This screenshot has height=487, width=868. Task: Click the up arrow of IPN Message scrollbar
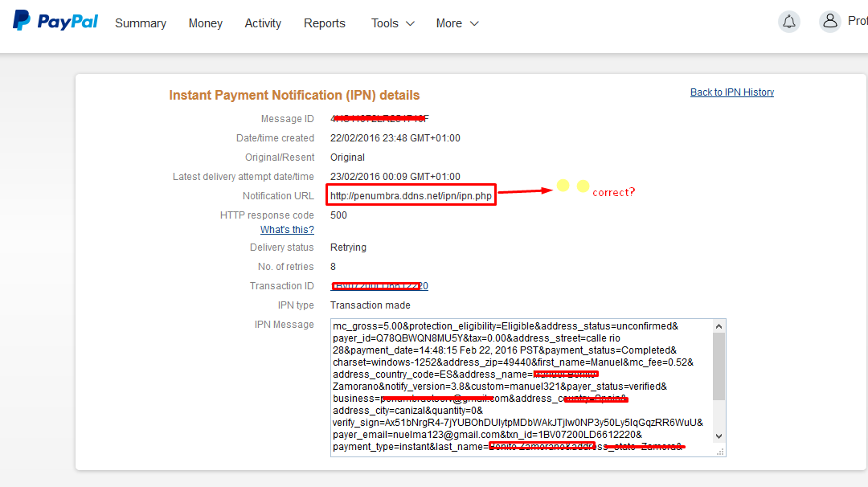(x=719, y=326)
